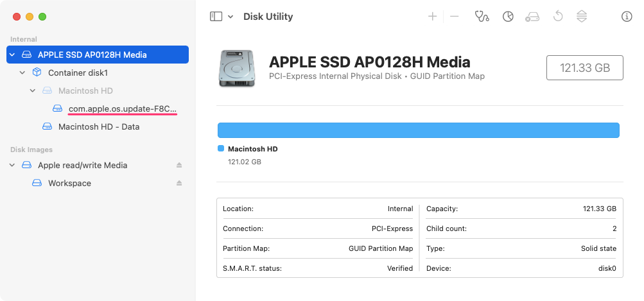This screenshot has height=301, width=644.
Task: Click the Restore arrow icon
Action: tap(557, 17)
